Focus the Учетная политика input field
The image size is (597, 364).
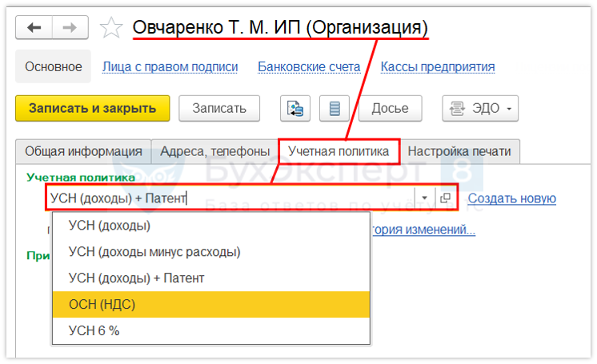click(x=230, y=198)
